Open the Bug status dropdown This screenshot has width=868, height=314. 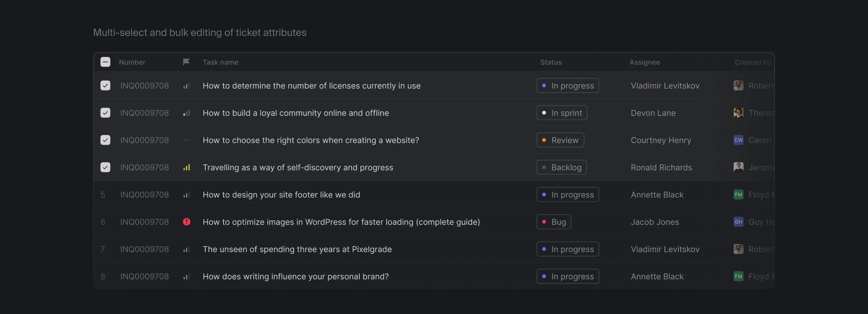coord(554,222)
